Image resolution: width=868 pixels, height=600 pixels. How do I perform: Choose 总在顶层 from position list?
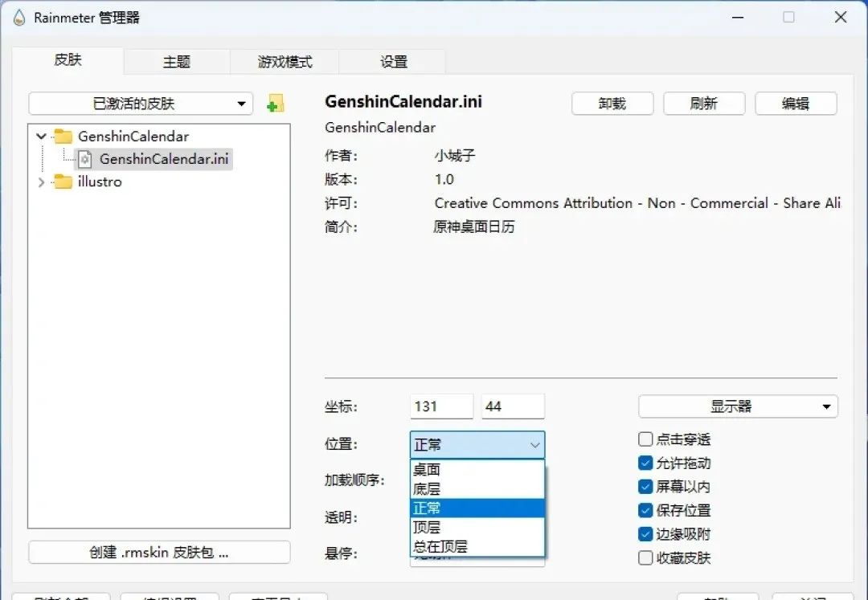click(477, 546)
